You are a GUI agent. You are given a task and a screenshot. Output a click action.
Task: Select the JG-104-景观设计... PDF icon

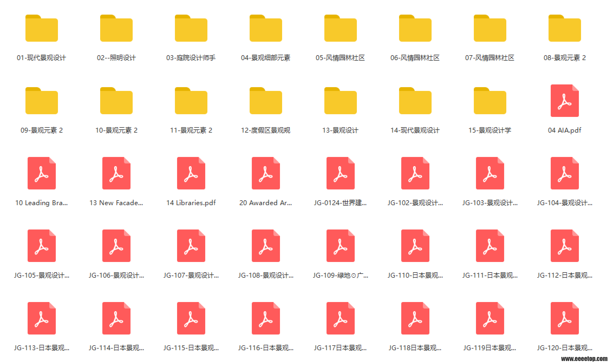point(565,173)
